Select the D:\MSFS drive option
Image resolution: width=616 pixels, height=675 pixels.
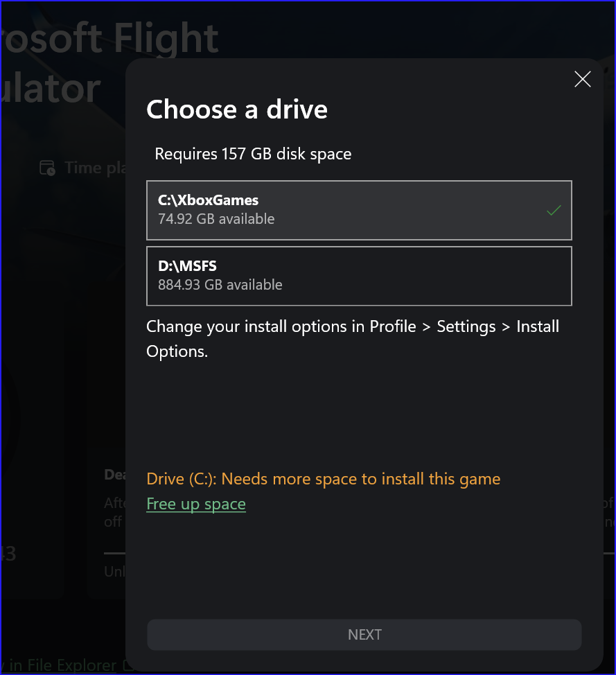pos(359,276)
